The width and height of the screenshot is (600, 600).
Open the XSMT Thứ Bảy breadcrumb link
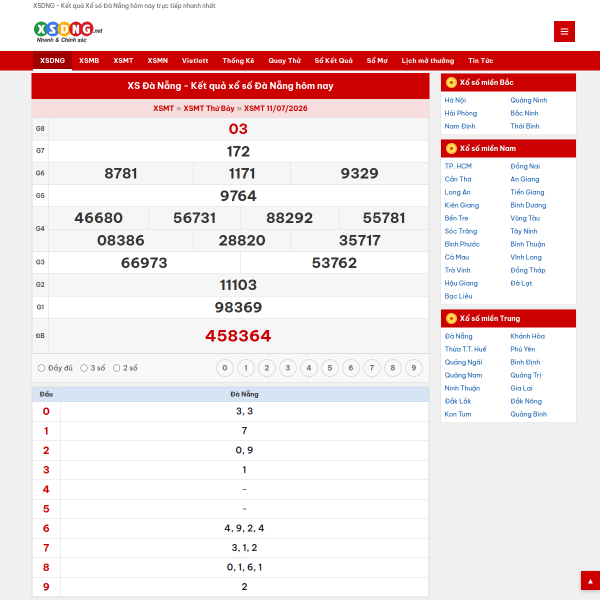coord(209,108)
